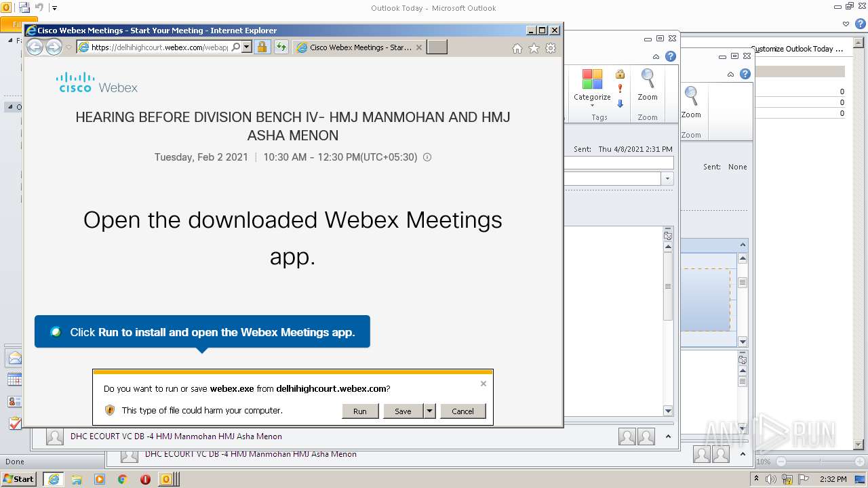Open IE Favorites star
Viewport: 868px width, 488px height.
point(534,48)
